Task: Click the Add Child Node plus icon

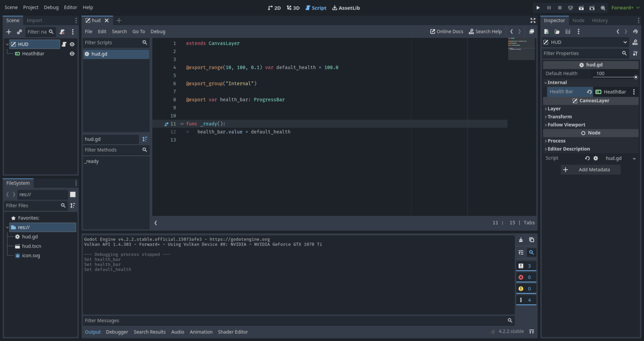Action: [x=9, y=32]
